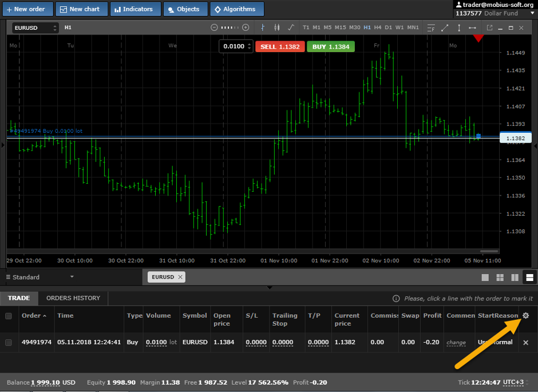The image size is (538, 392).
Task: Collapse bottom panel with divider arrow
Action: pos(270,287)
